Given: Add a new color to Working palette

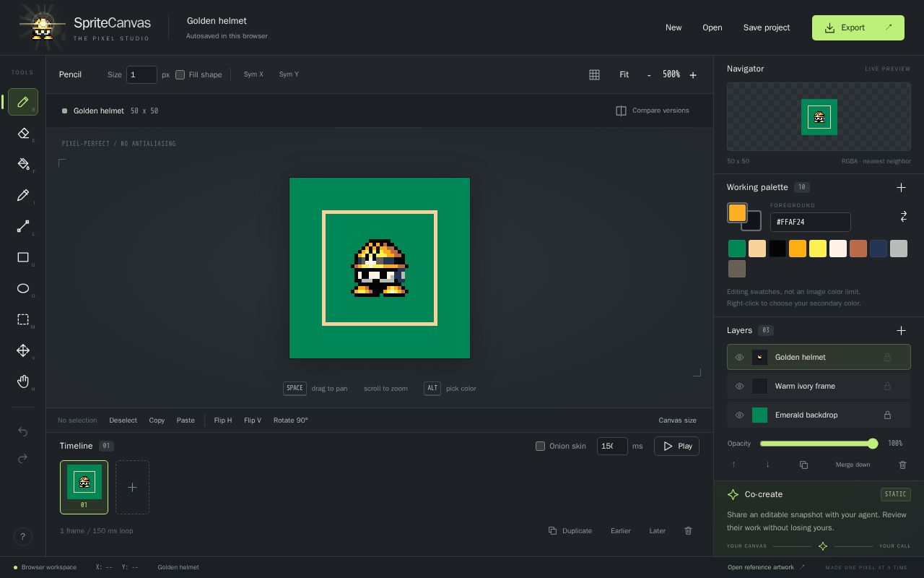Looking at the screenshot, I should click(x=901, y=187).
